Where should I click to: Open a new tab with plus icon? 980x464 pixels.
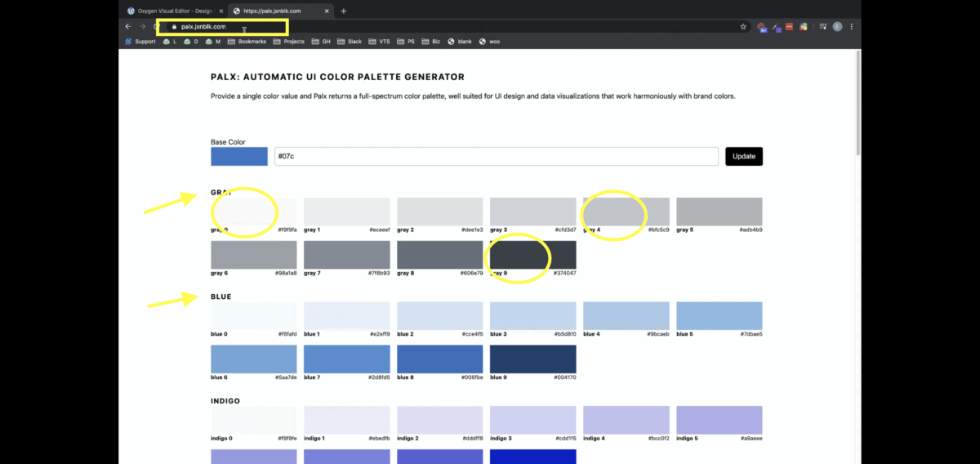click(x=344, y=11)
